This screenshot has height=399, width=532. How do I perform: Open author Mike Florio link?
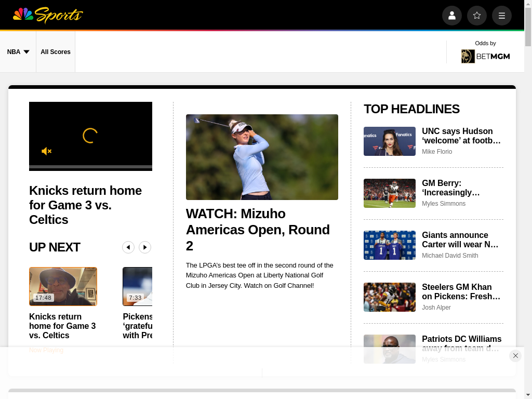(x=437, y=152)
